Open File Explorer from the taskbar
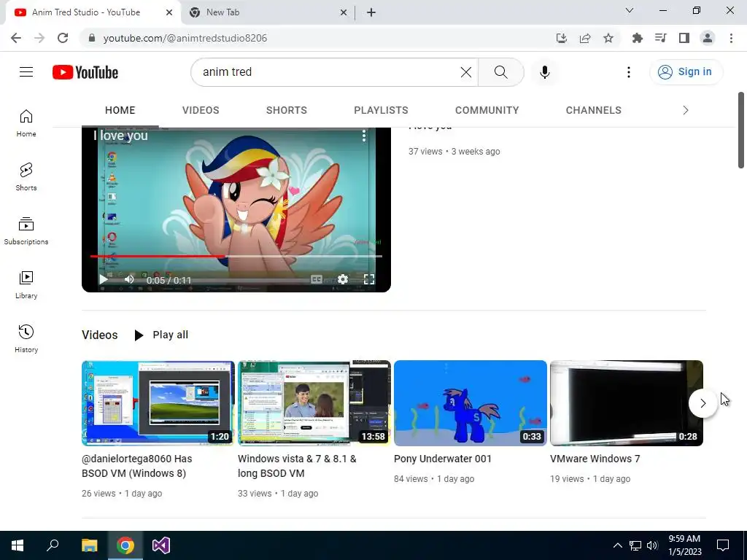The height and width of the screenshot is (560, 747). 89,545
